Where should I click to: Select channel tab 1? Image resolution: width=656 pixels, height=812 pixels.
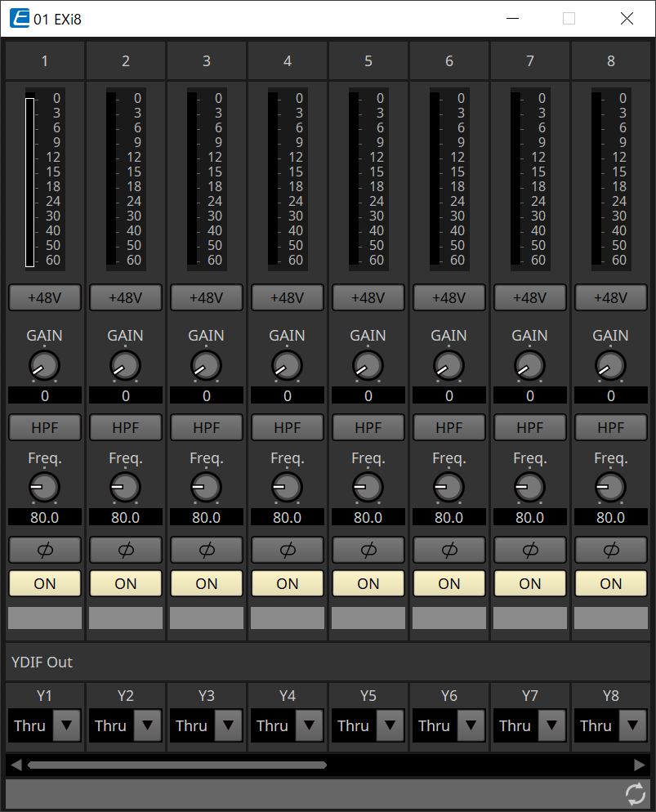click(x=44, y=60)
